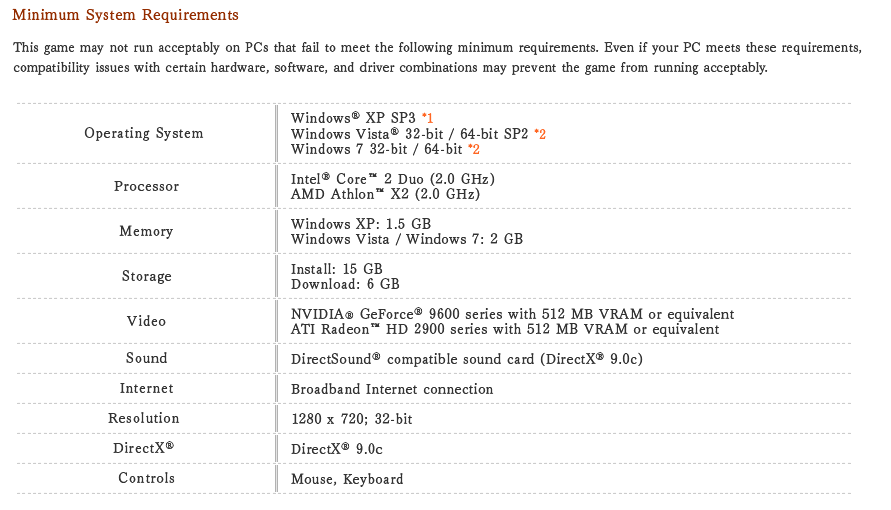
Task: Click the ATI Radeon HD 2900 line
Action: (505, 329)
